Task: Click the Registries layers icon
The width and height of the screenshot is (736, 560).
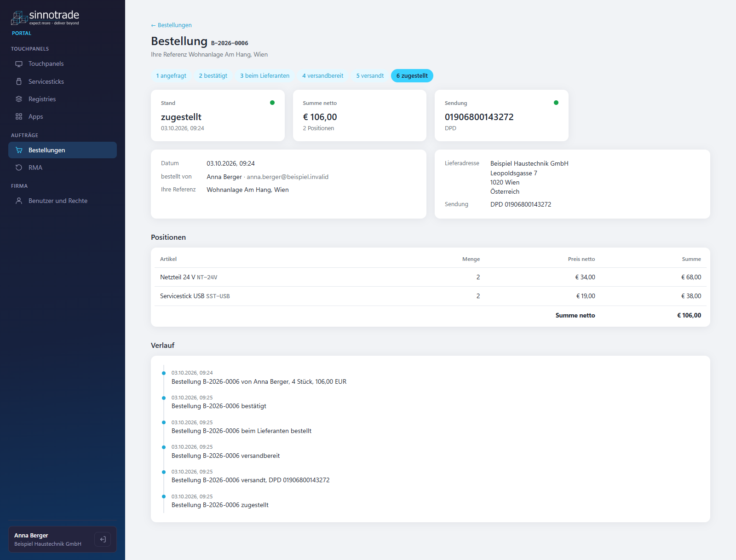Action: pos(19,99)
